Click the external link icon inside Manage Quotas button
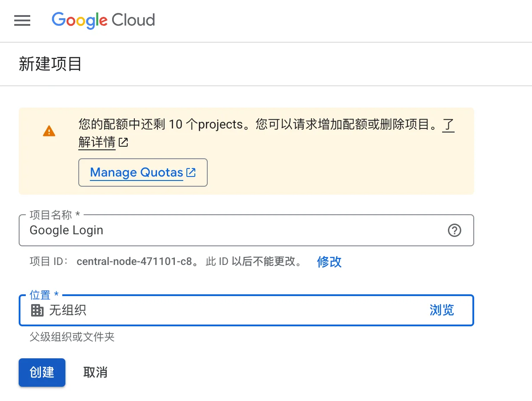 point(191,172)
